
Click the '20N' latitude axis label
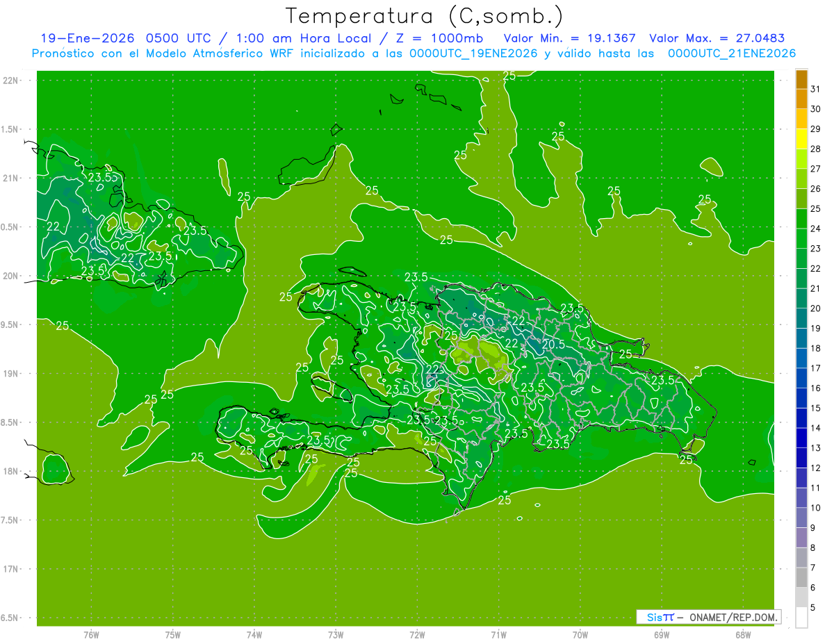pos(10,276)
